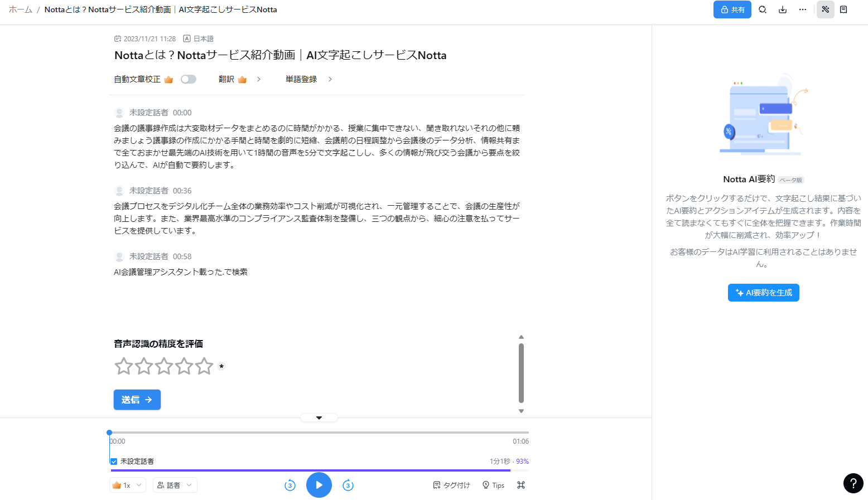Viewport: 868px width, 500px height.
Task: Click the crown icon next to 自動文章校正
Action: click(x=168, y=79)
